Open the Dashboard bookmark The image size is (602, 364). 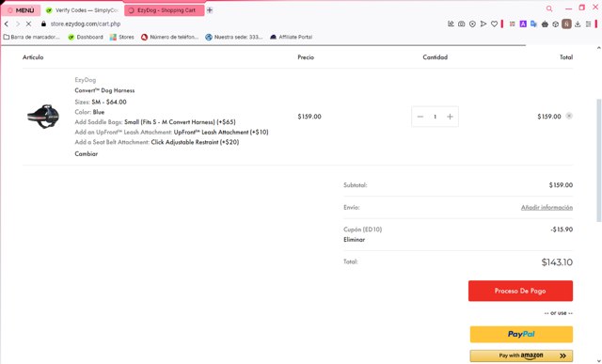pyautogui.click(x=86, y=37)
